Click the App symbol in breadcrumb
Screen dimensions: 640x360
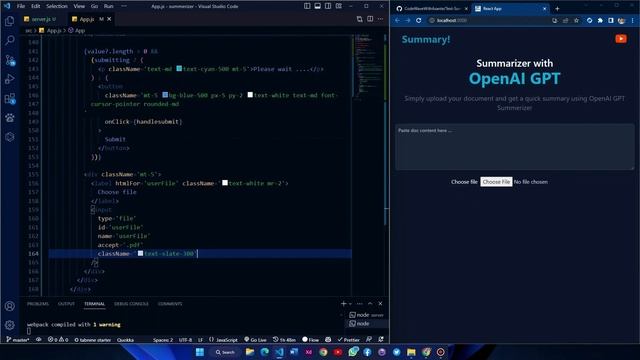pos(80,30)
